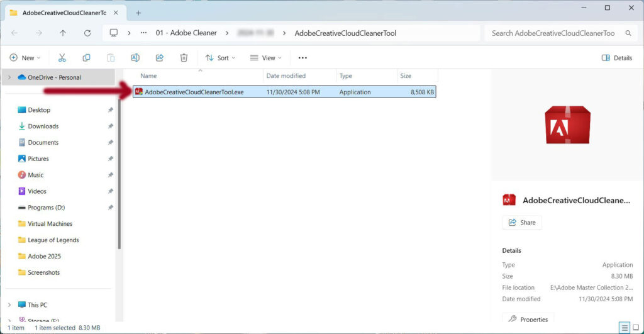
Task: Close the AdobeCreativeCloudCleanerTool tab
Action: coord(116,13)
